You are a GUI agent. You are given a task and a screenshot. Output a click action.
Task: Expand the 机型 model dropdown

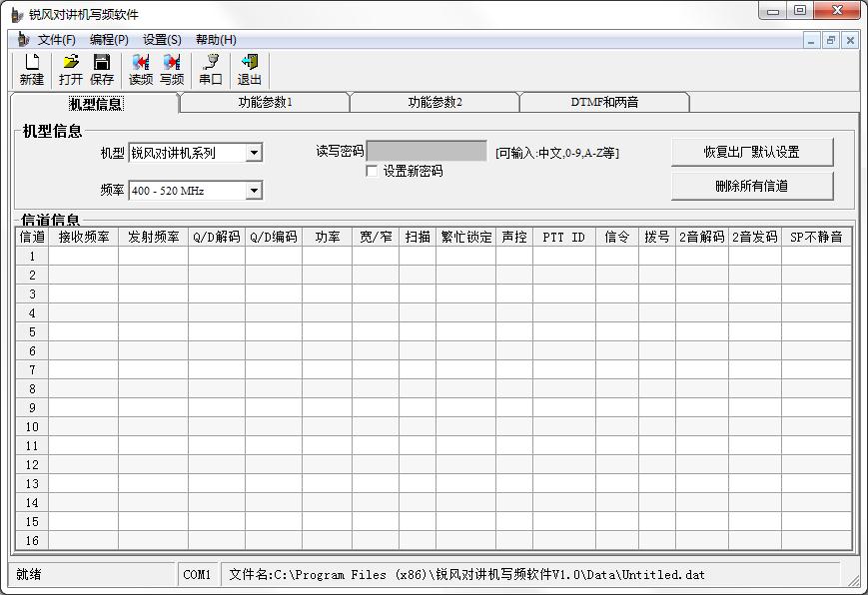(x=254, y=153)
